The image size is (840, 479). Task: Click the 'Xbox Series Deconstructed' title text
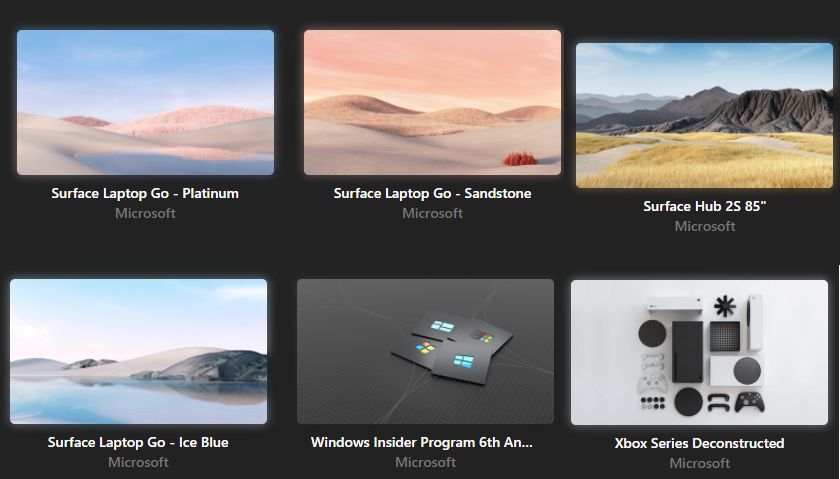699,444
